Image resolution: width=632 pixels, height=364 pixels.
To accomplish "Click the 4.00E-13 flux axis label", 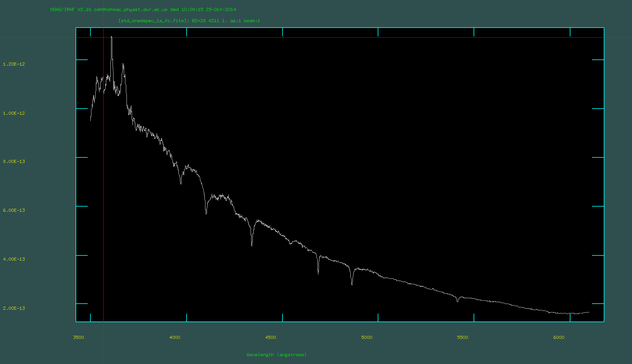I will [14, 259].
